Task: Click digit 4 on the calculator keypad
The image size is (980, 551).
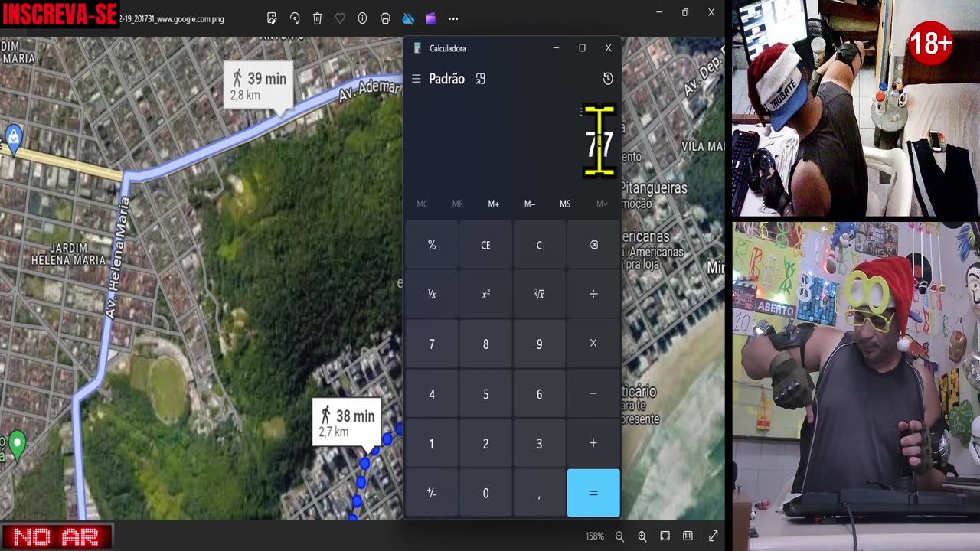Action: pyautogui.click(x=432, y=393)
